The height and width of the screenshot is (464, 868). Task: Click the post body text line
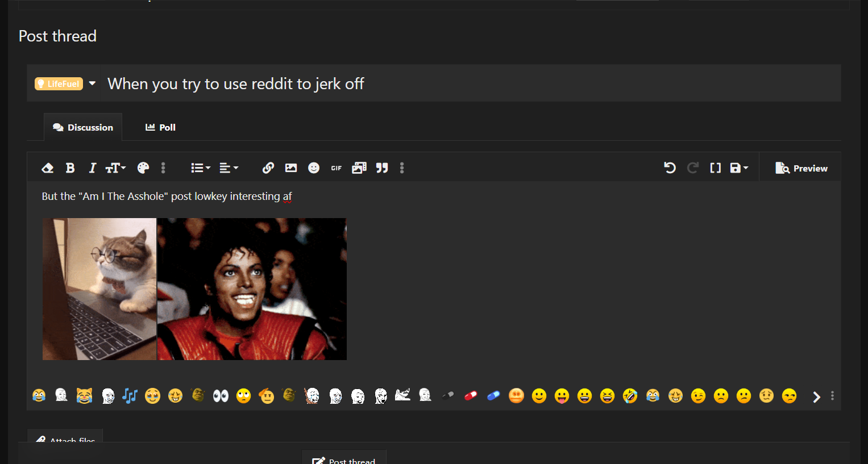pyautogui.click(x=167, y=197)
